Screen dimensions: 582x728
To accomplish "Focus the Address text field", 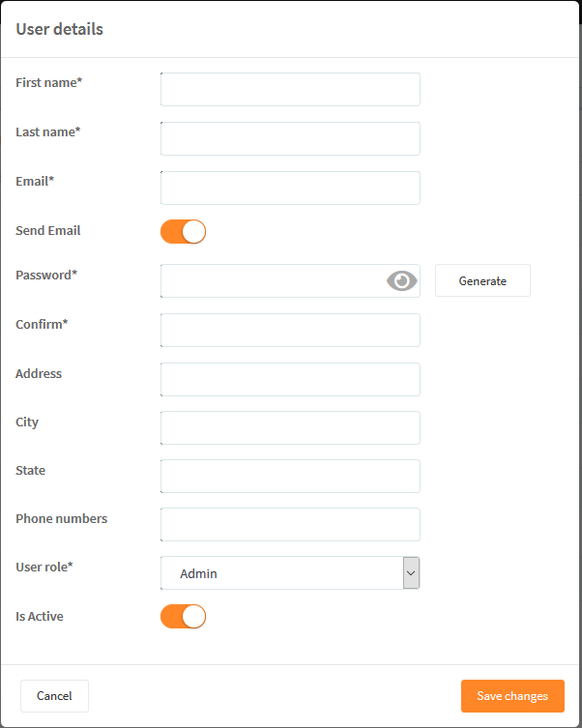I will (x=291, y=379).
